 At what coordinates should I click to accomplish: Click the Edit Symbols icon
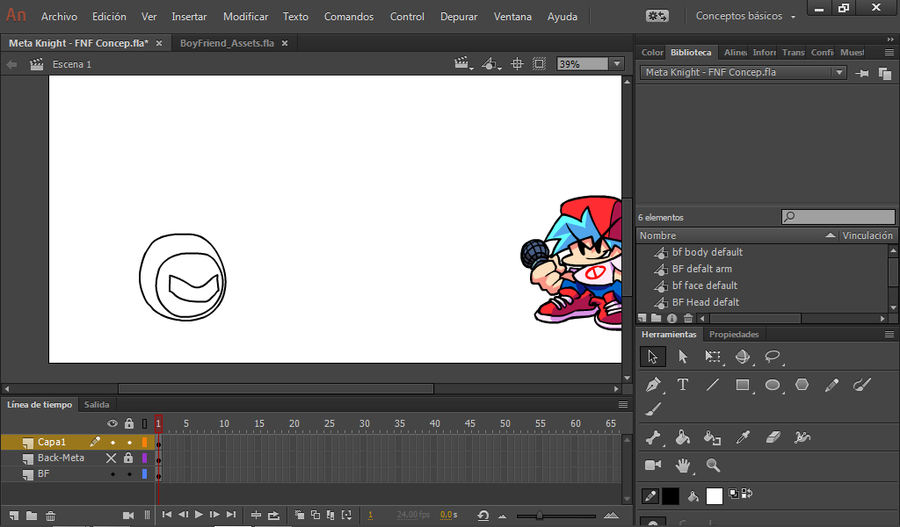point(490,64)
